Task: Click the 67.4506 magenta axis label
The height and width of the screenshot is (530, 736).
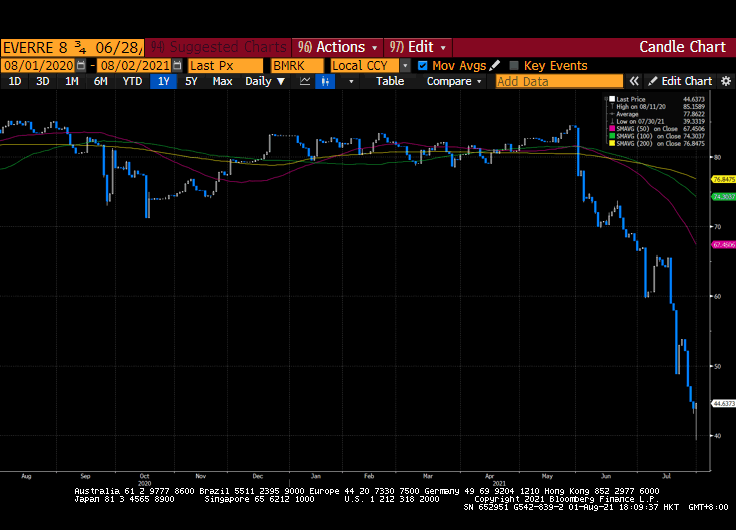Action: [724, 245]
